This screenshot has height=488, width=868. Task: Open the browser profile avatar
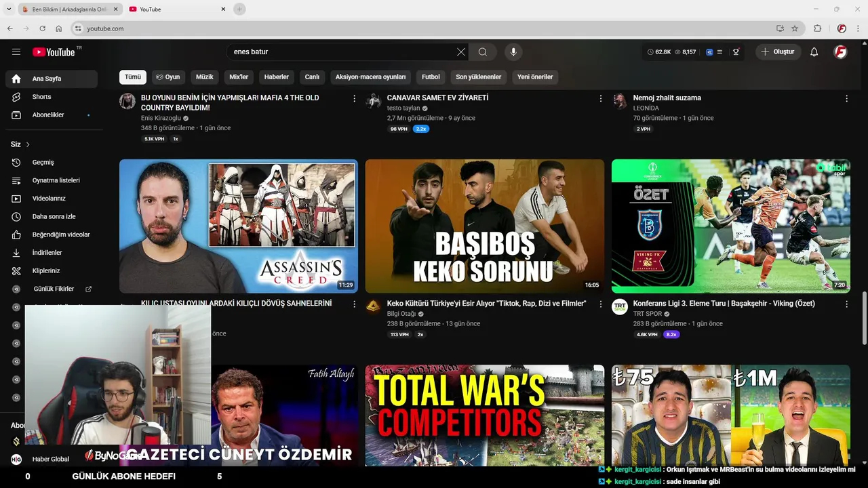point(842,28)
